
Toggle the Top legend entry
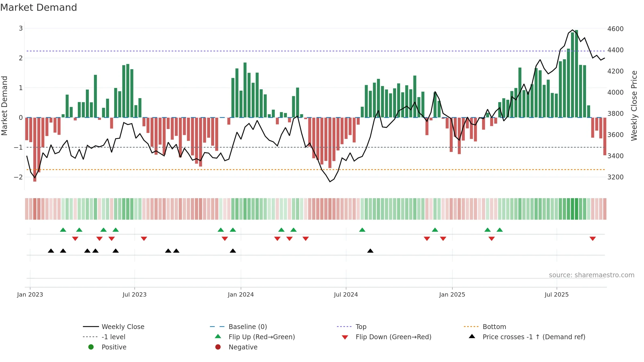point(352,327)
